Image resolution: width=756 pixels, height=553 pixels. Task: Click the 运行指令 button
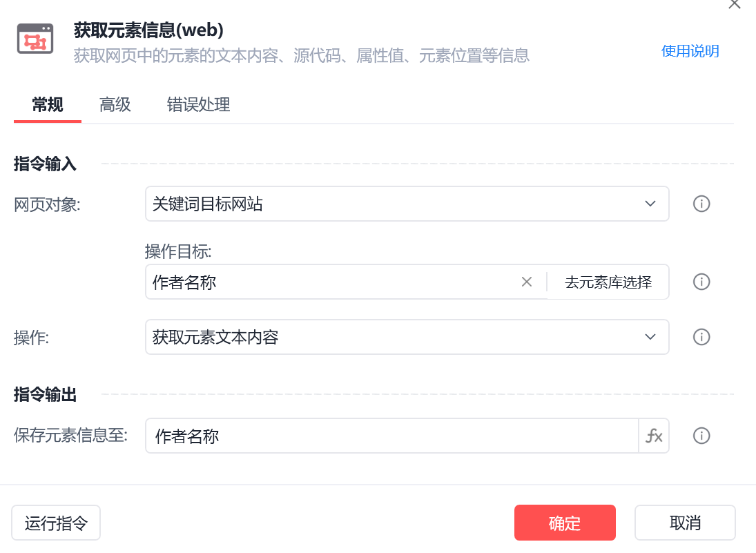coord(56,523)
